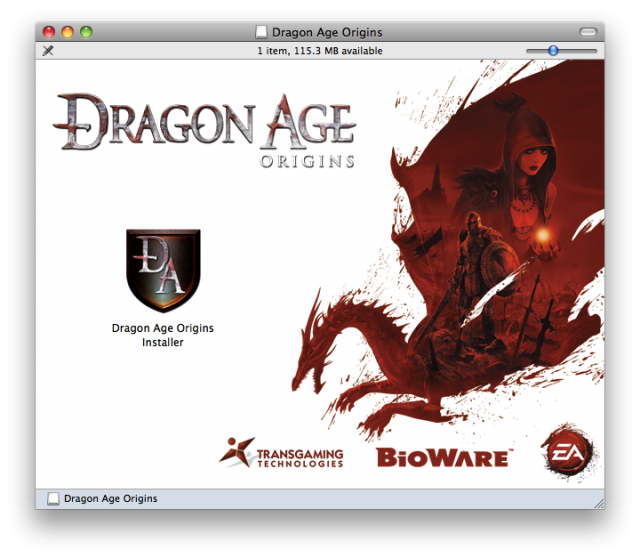Select the Dragon Age Origins Installer shield icon
This screenshot has height=558, width=640.
point(163,270)
